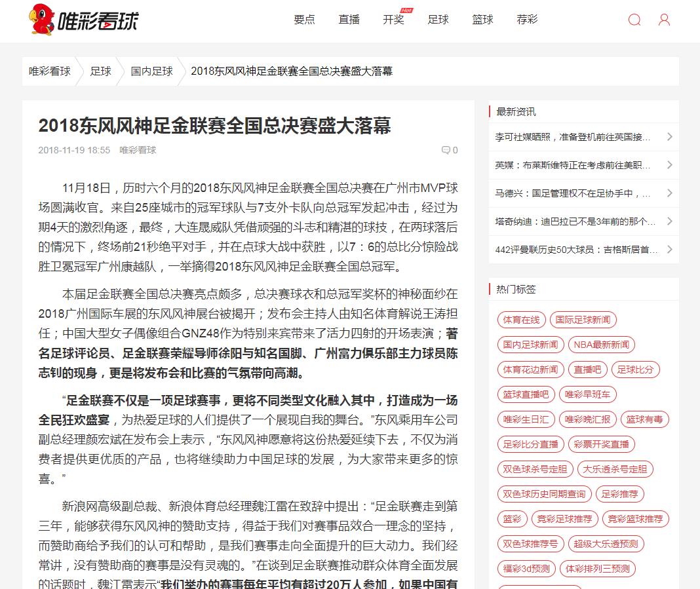This screenshot has height=589, width=700.
Task: Open the 开奖 menu with Hot badge
Action: (394, 20)
